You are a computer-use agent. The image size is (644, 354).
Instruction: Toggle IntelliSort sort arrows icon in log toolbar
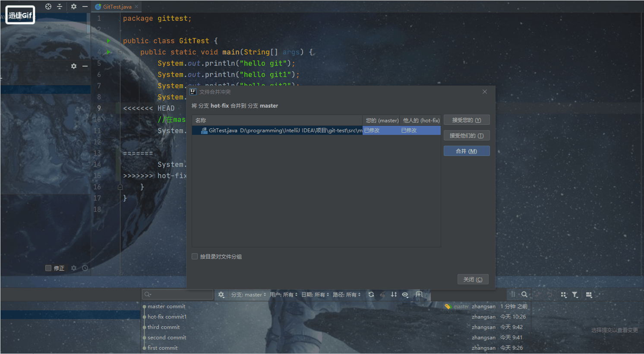394,294
